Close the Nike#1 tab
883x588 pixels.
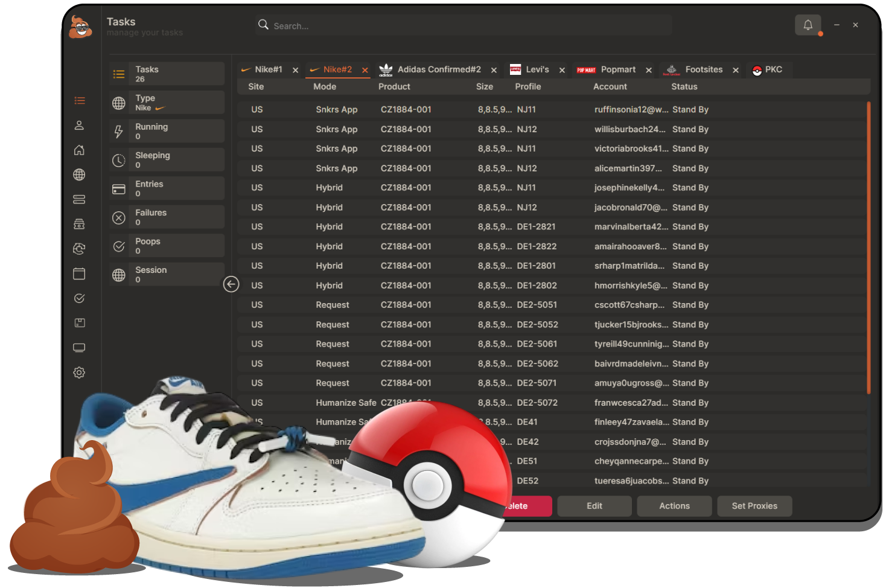(295, 70)
